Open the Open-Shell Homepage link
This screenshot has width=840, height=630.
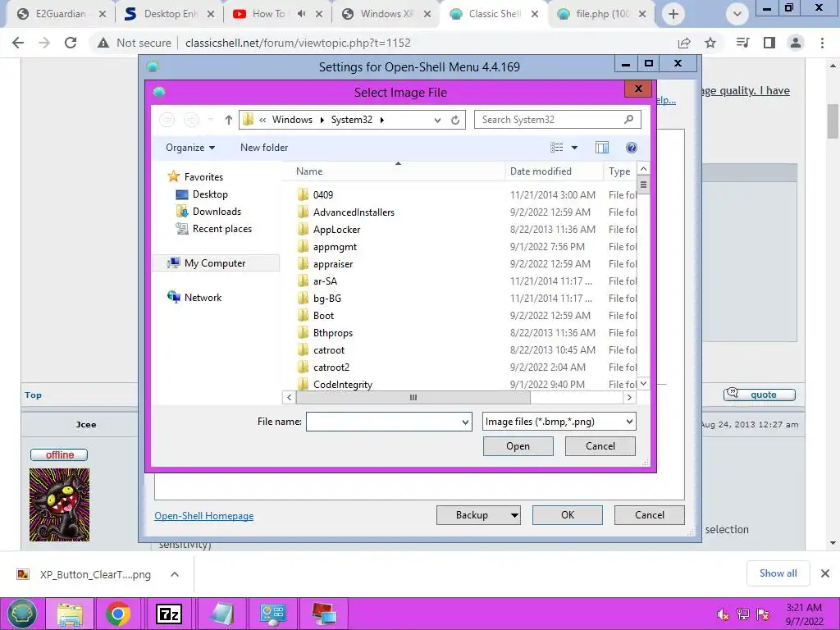tap(204, 516)
